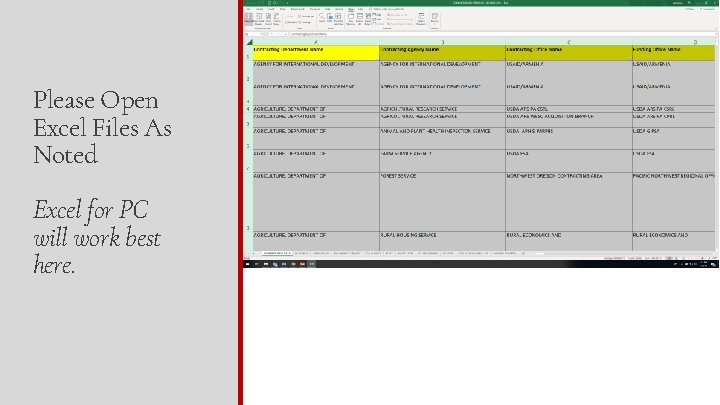The height and width of the screenshot is (405, 720).
Task: Select the FOREST SERVICE cell
Action: [442, 202]
